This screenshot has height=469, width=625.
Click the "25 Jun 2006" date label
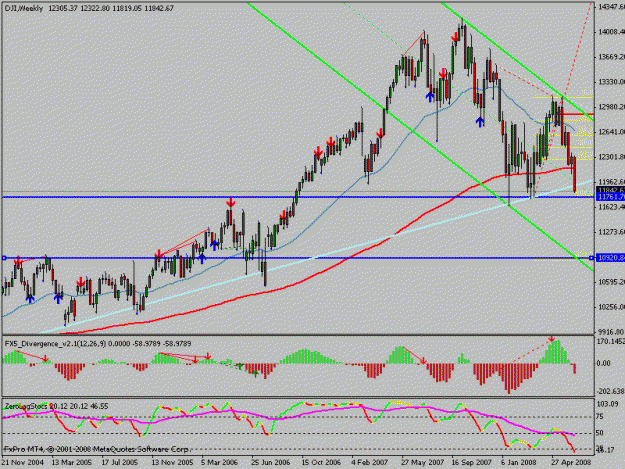coord(270,462)
